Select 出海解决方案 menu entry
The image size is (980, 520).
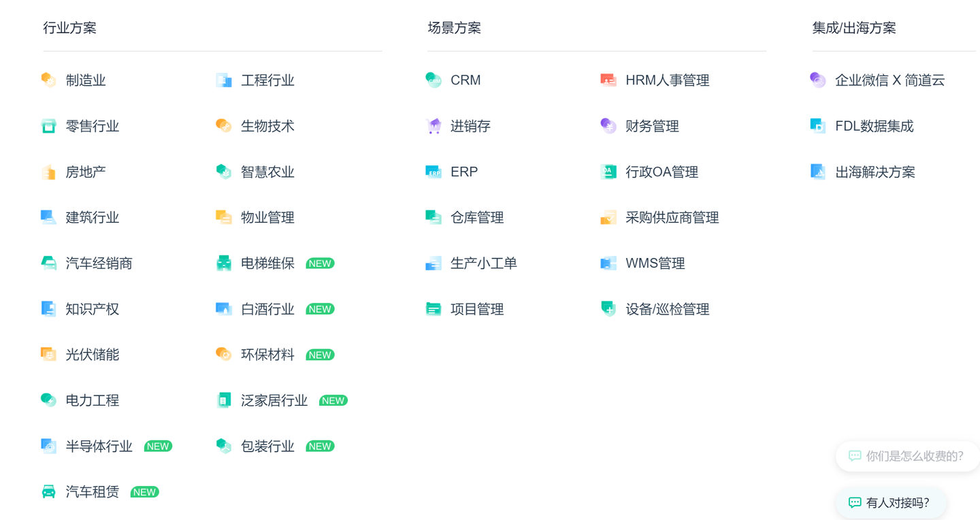point(875,172)
